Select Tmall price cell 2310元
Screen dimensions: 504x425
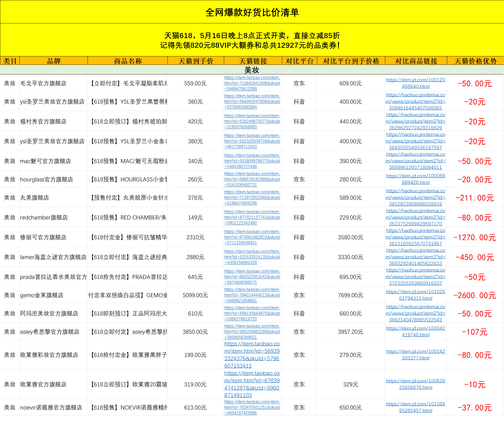(x=195, y=237)
